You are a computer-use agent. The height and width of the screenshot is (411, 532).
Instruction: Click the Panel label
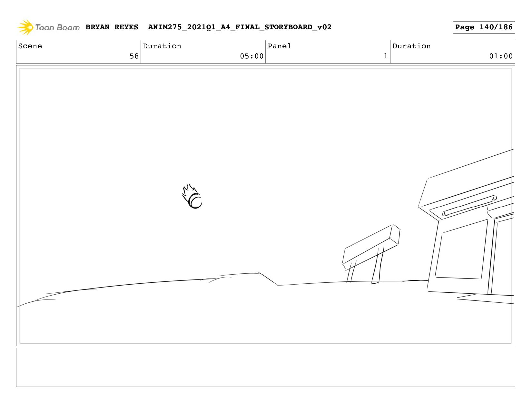(280, 46)
